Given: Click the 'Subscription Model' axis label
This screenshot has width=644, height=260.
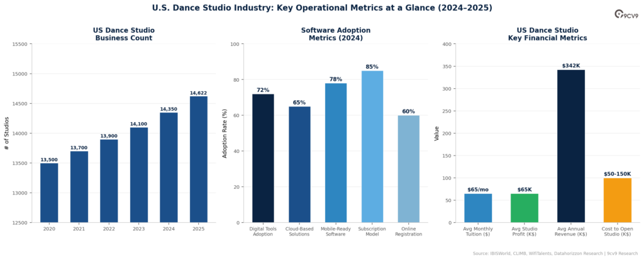Looking at the screenshot, I should point(372,231).
